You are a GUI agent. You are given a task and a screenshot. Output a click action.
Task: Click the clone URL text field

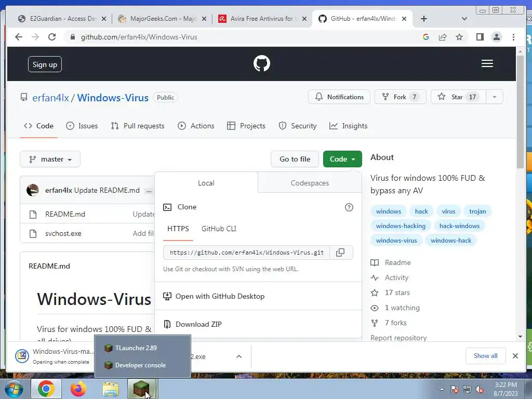tap(247, 252)
